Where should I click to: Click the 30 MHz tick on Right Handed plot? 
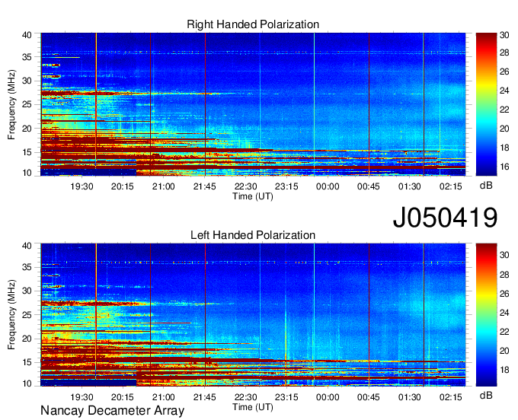(x=27, y=81)
